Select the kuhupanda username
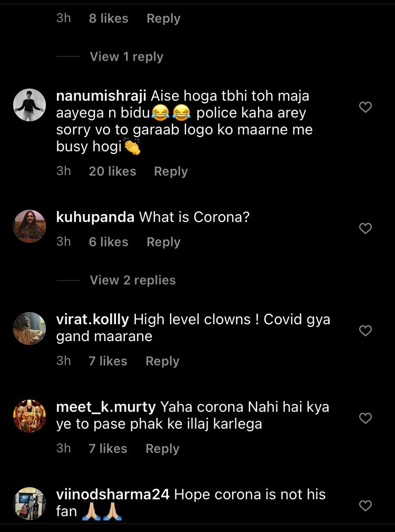The height and width of the screenshot is (532, 395). pyautogui.click(x=94, y=217)
